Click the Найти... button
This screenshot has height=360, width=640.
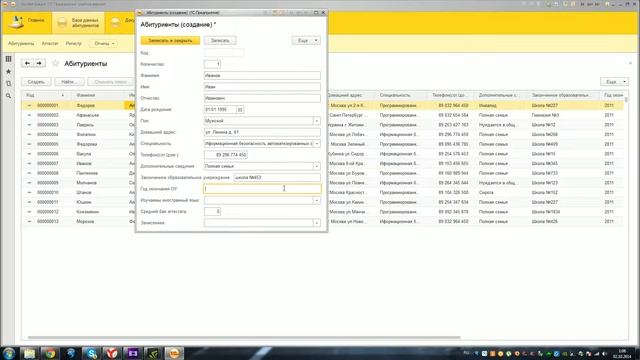point(69,82)
